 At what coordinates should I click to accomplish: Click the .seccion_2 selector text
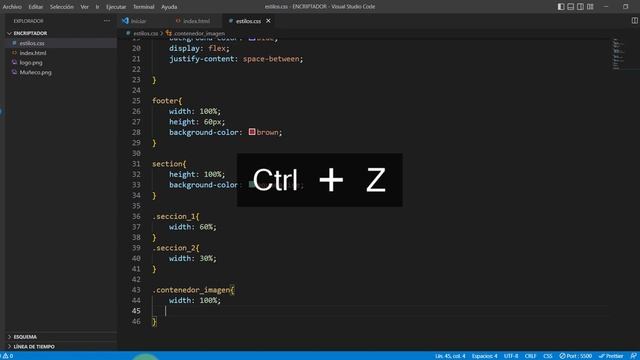[176, 248]
